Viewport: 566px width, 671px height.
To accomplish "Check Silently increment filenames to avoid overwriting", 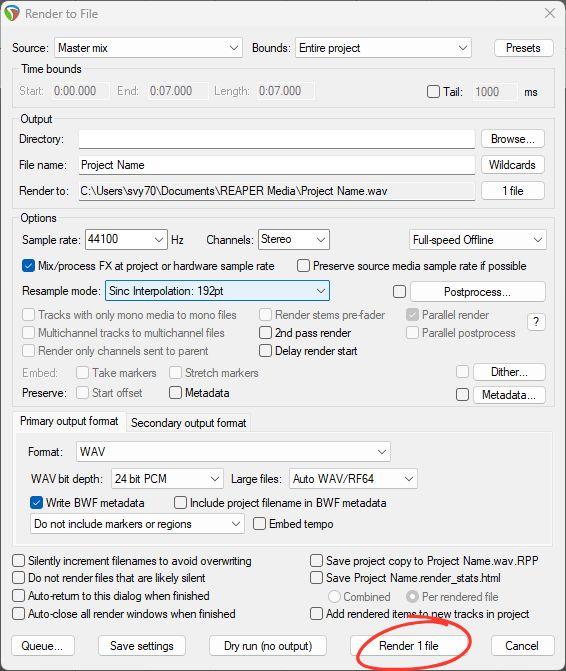I will (18, 561).
